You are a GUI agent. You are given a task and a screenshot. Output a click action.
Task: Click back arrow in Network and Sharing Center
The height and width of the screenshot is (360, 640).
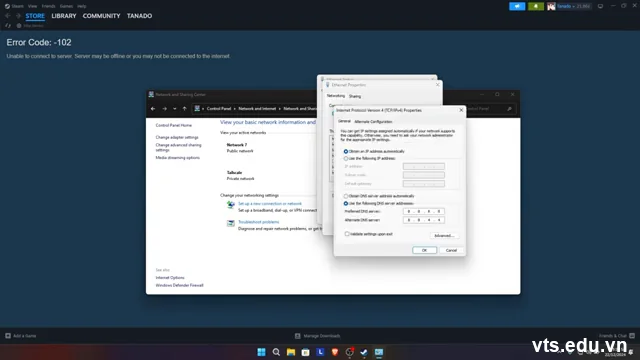click(153, 109)
